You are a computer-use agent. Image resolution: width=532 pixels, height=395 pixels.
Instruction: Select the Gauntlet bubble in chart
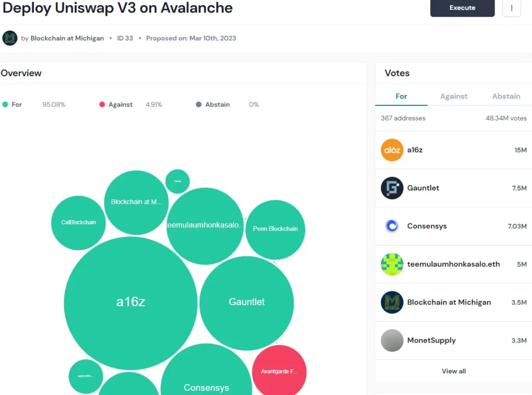pyautogui.click(x=247, y=303)
